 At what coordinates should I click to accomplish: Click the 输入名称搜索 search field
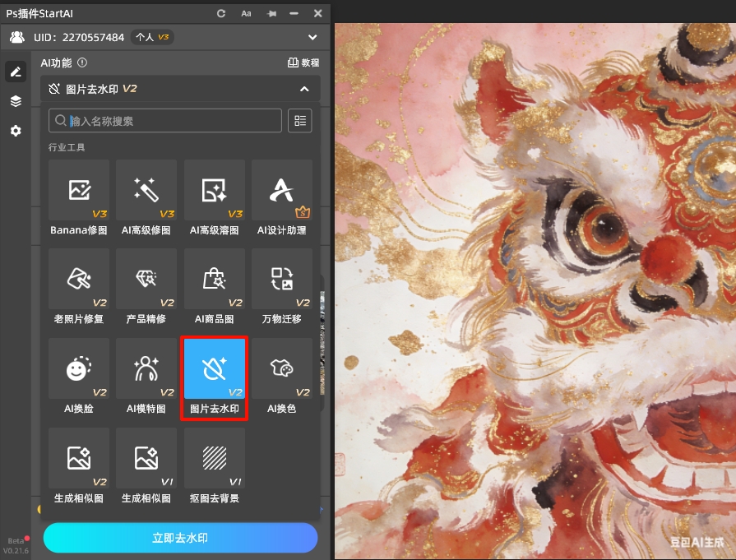pos(164,120)
